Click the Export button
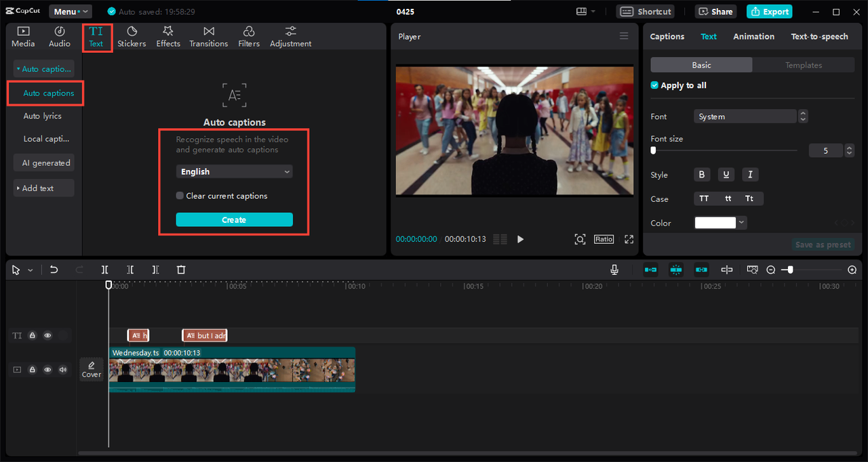 [x=770, y=12]
